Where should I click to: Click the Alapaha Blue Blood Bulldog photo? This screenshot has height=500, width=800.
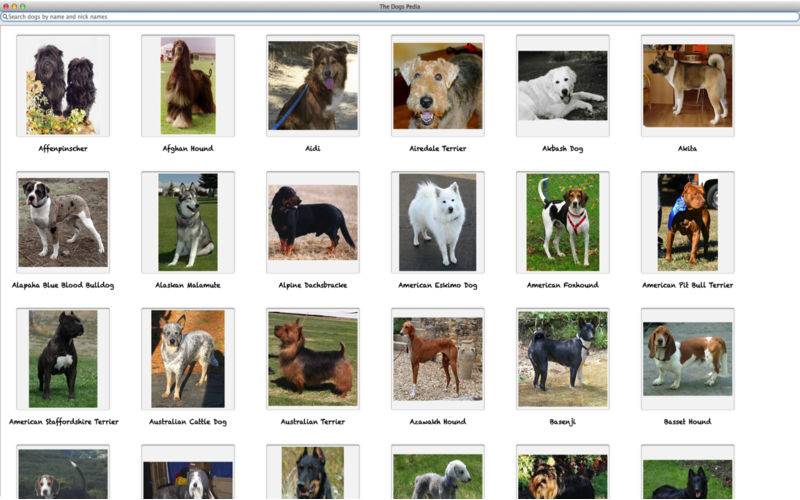[63, 222]
